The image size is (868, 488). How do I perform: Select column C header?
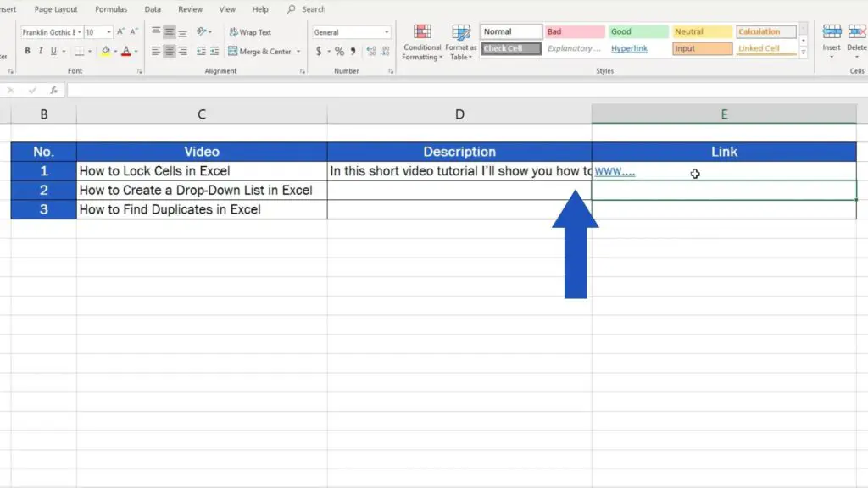point(202,114)
